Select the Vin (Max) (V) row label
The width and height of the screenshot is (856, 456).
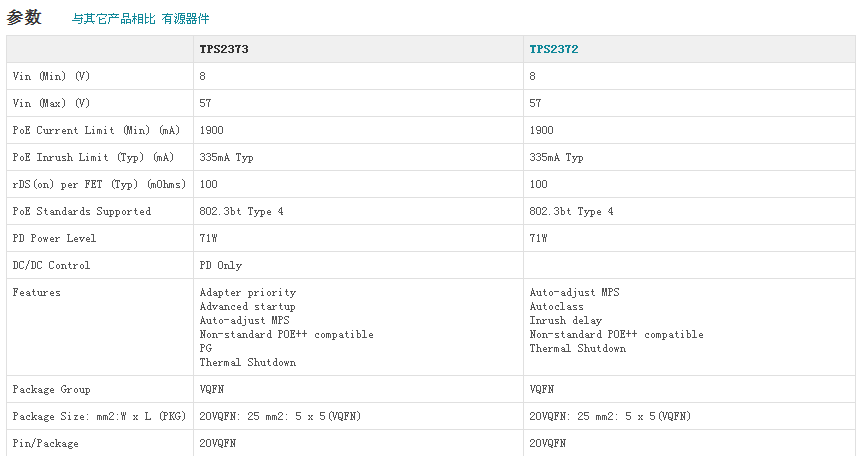pyautogui.click(x=51, y=103)
